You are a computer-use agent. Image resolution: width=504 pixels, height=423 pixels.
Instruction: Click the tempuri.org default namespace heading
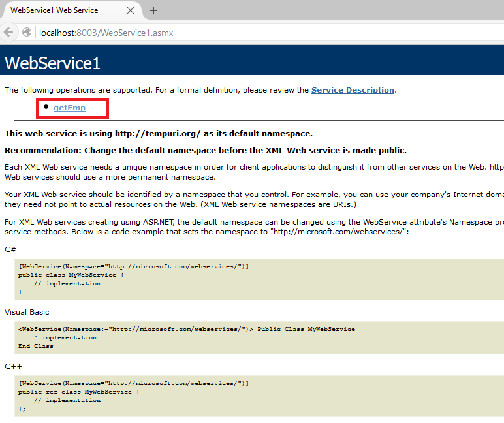point(159,134)
